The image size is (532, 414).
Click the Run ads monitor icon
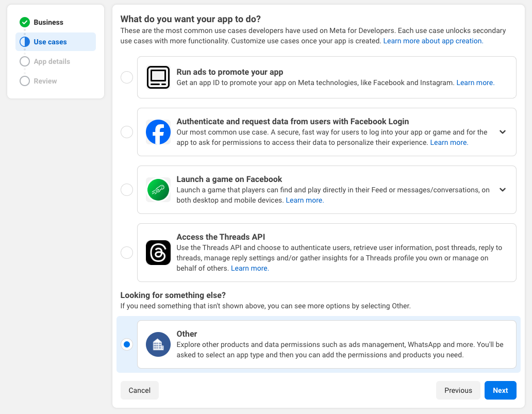pyautogui.click(x=158, y=77)
